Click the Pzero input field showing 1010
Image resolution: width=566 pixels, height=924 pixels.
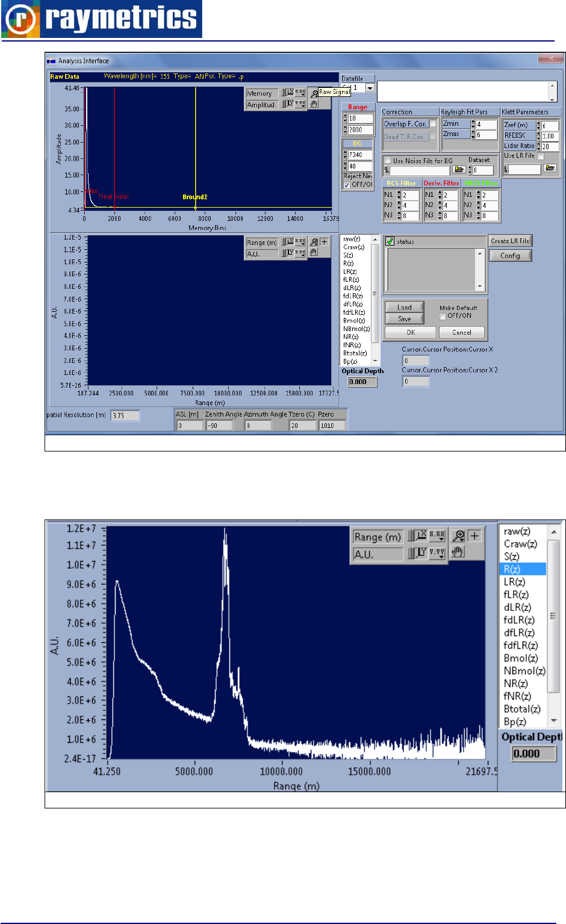332,426
